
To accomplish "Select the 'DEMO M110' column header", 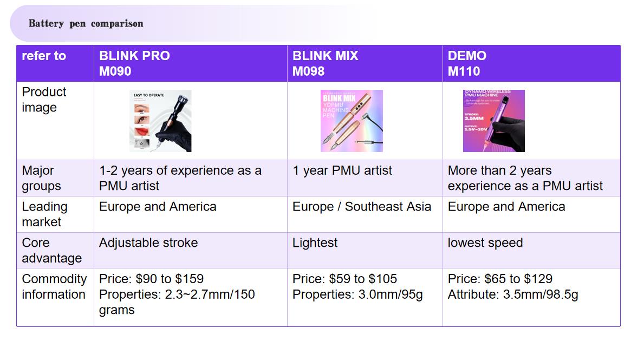I will tap(531, 63).
